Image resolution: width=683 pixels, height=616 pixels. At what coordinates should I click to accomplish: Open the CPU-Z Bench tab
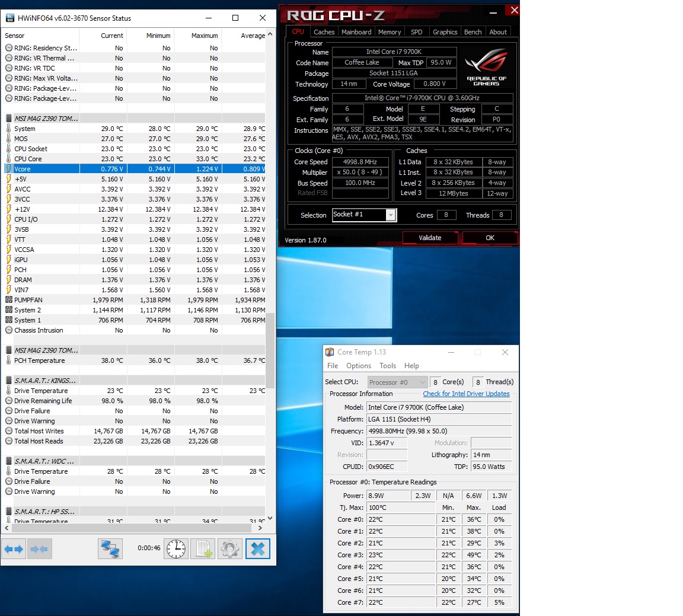473,32
